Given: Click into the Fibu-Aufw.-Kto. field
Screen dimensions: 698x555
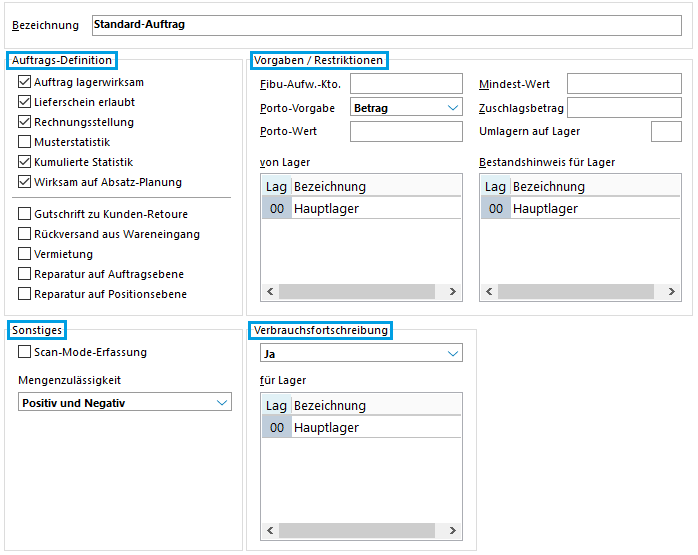Looking at the screenshot, I should click(x=406, y=83).
